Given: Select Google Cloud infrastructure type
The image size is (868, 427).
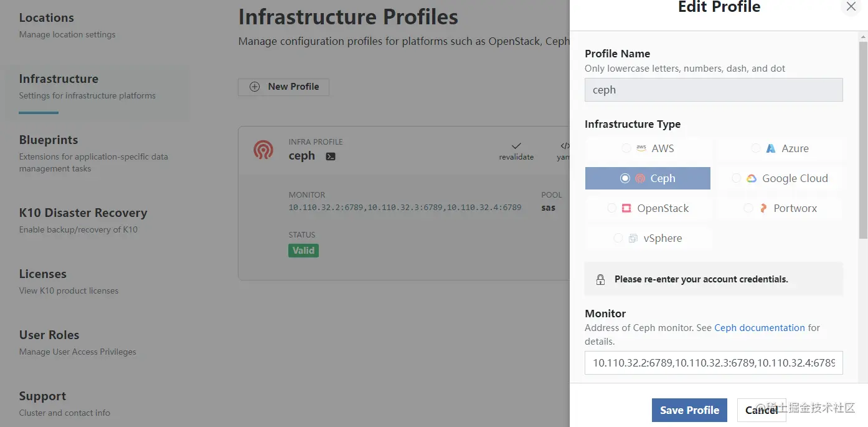Looking at the screenshot, I should click(x=780, y=178).
